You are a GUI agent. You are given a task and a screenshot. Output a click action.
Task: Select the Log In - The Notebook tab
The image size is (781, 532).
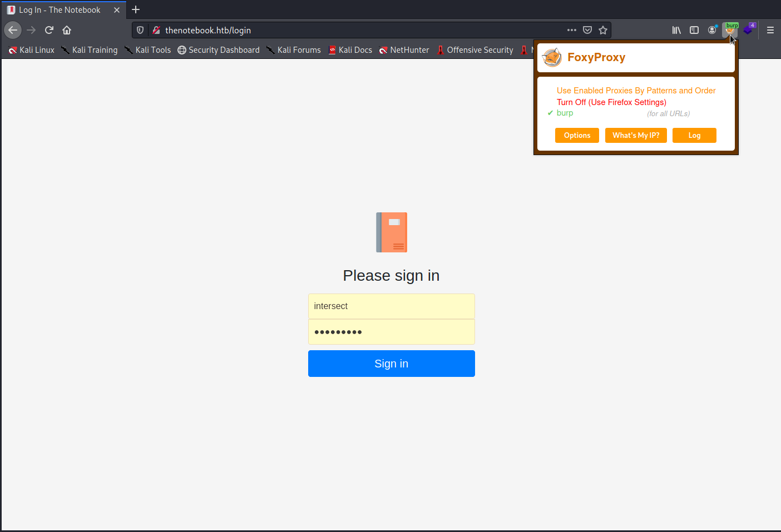click(64, 10)
